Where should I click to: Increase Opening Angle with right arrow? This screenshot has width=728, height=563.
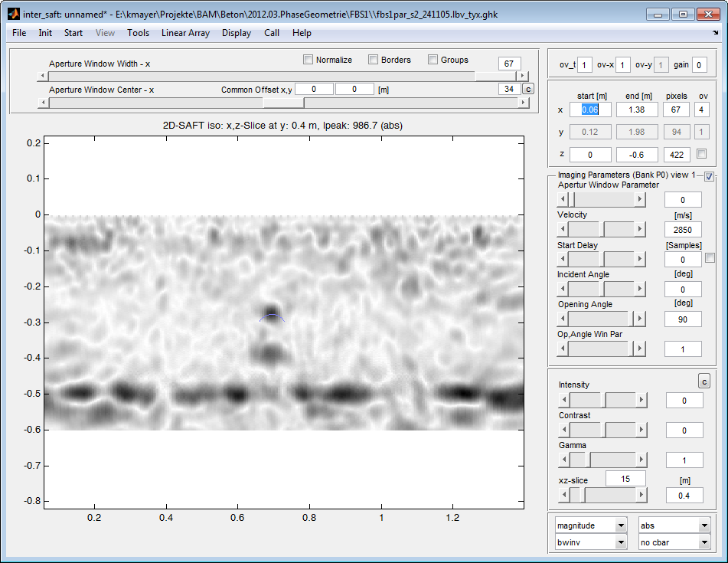[x=640, y=319]
